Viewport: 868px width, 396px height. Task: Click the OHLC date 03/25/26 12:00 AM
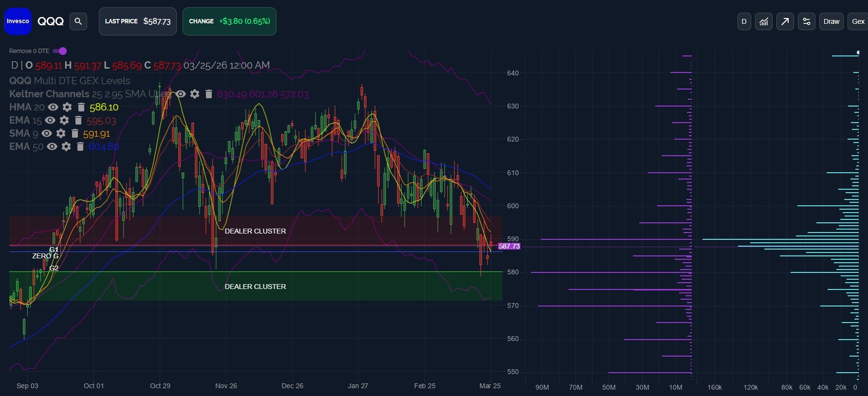pos(226,65)
